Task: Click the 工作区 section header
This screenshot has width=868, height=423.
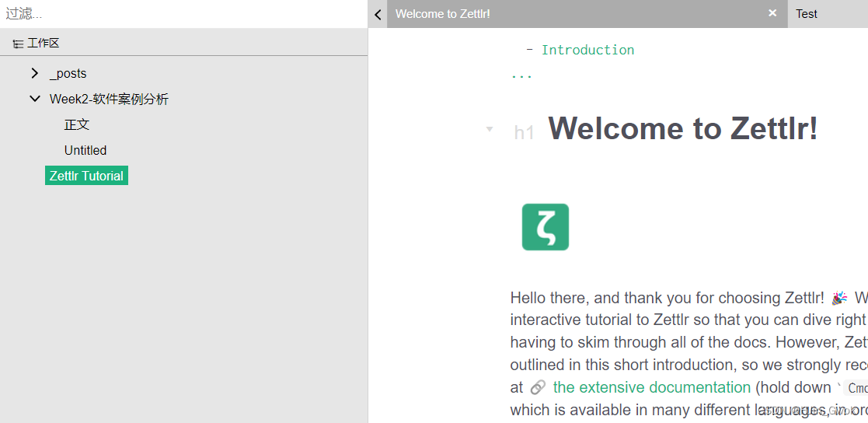Action: tap(44, 44)
